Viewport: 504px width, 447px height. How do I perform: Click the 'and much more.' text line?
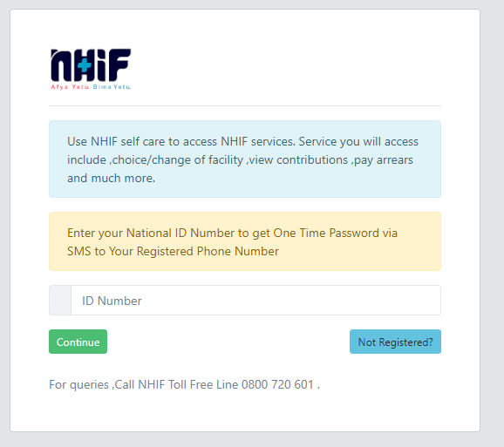click(x=112, y=179)
